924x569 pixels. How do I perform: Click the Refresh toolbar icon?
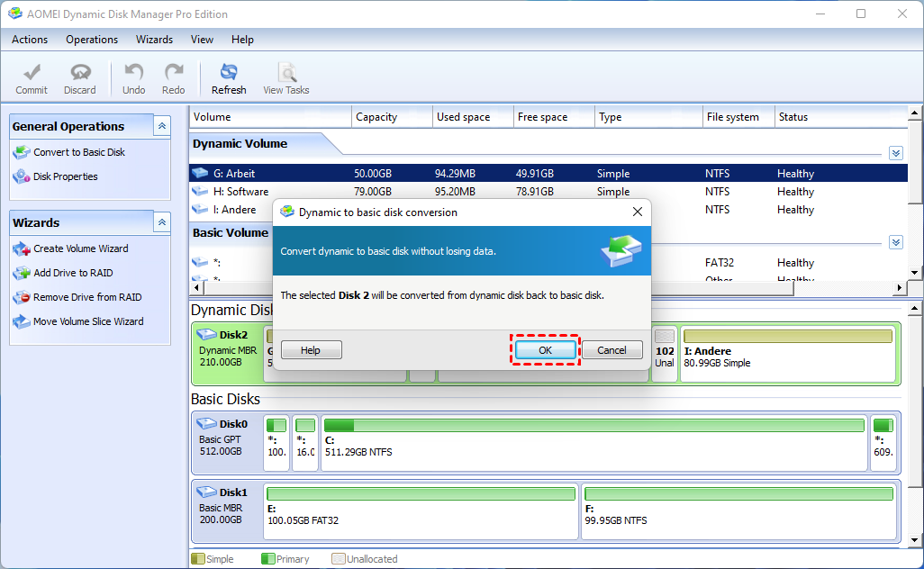pyautogui.click(x=229, y=72)
